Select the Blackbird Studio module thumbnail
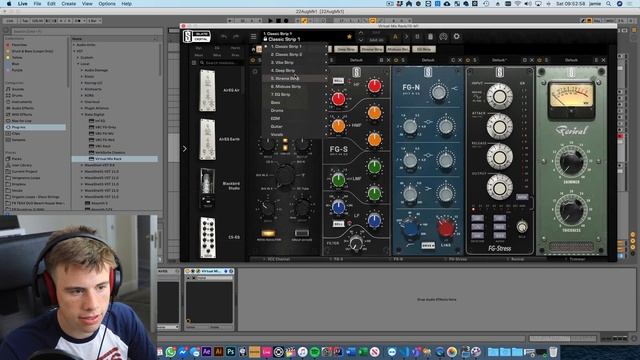The height and width of the screenshot is (360, 640). [x=207, y=188]
